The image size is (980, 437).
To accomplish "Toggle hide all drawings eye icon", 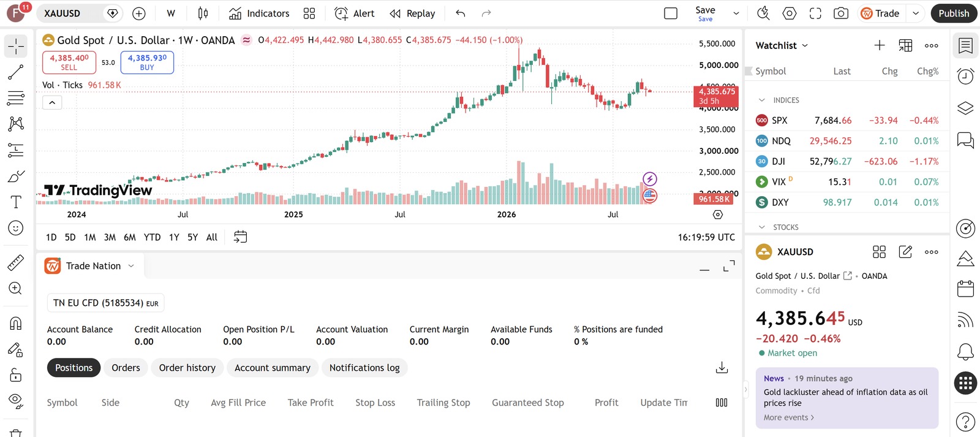I will 15,401.
